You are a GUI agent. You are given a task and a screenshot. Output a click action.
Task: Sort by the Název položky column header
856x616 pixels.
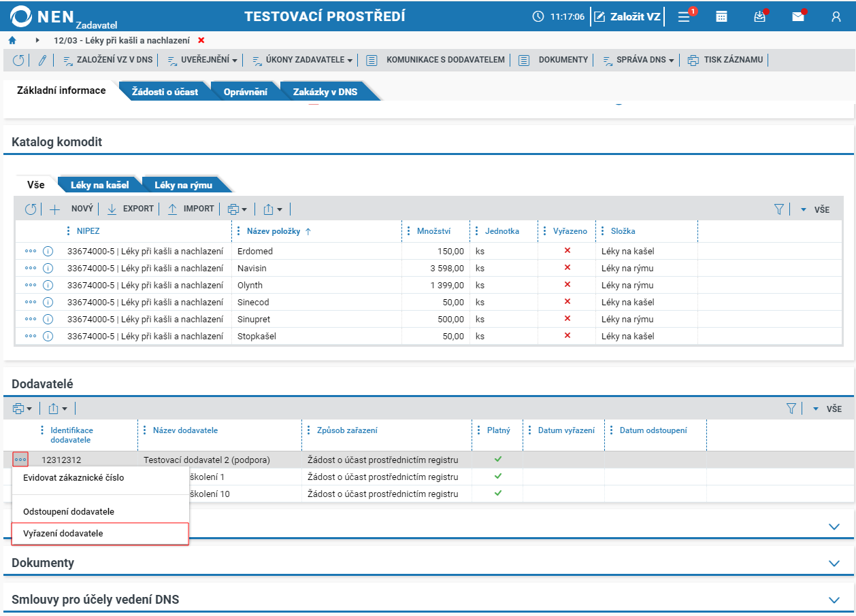pos(274,231)
